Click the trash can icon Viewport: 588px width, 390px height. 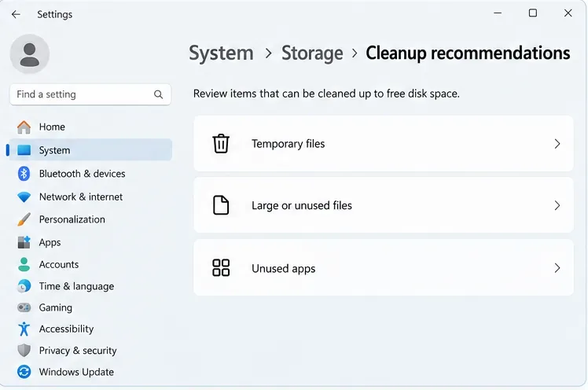coord(221,144)
